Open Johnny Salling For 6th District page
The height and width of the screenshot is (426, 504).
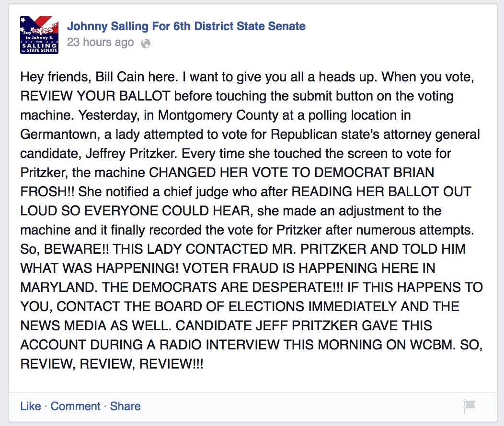point(186,26)
